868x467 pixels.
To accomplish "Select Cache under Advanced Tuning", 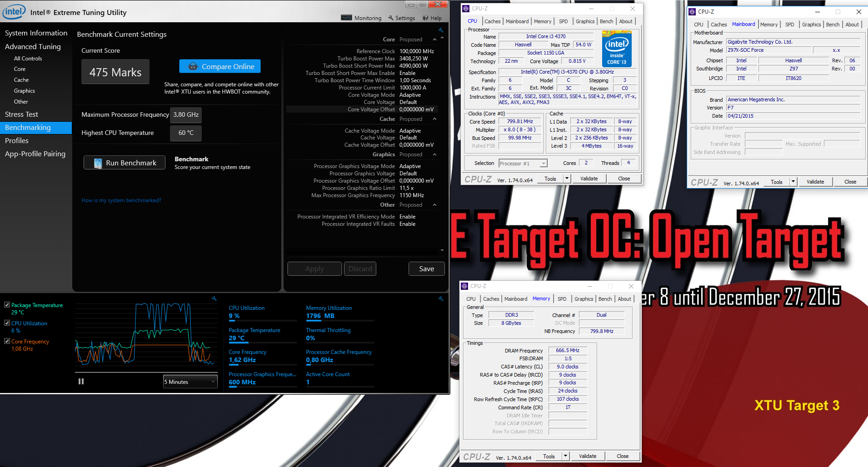I will click(x=21, y=80).
